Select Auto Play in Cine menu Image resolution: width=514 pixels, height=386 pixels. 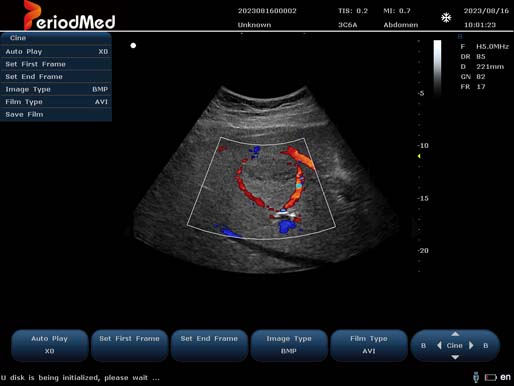coord(56,52)
